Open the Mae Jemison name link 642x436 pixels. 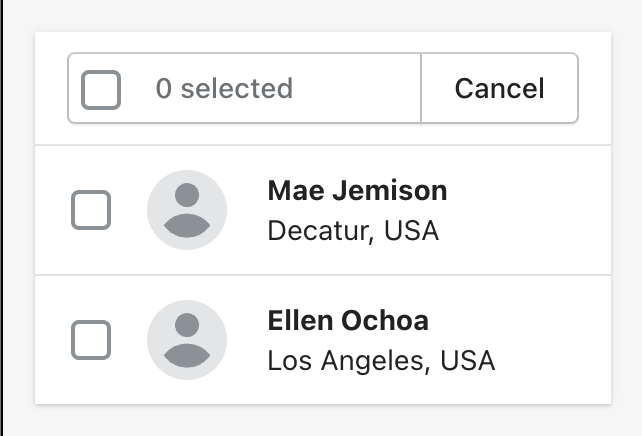click(357, 190)
